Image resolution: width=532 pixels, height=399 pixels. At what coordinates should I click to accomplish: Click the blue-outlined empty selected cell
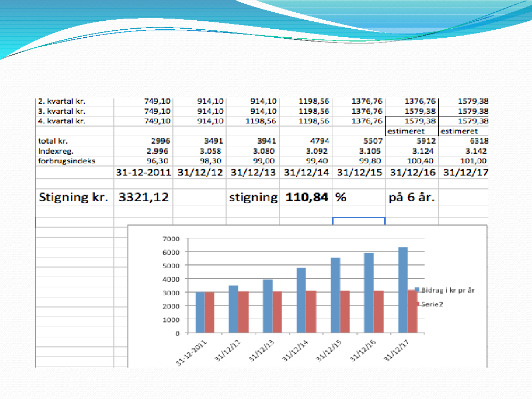(359, 222)
